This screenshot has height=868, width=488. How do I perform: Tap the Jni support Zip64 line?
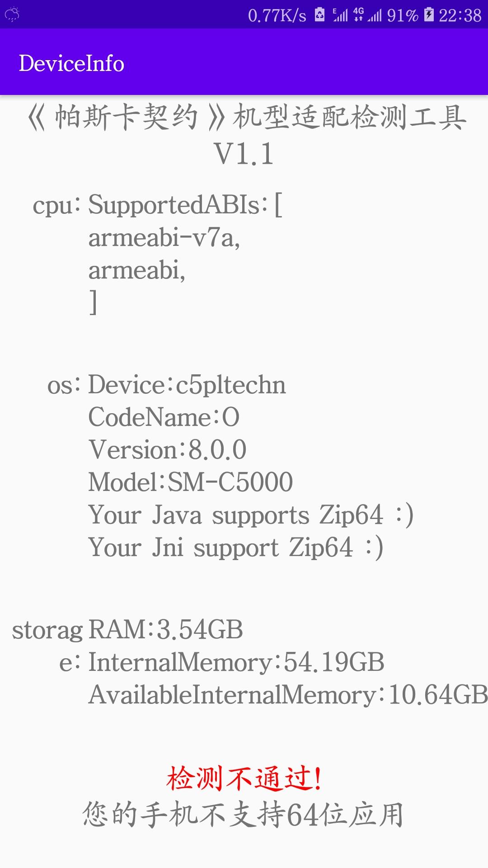(x=236, y=547)
